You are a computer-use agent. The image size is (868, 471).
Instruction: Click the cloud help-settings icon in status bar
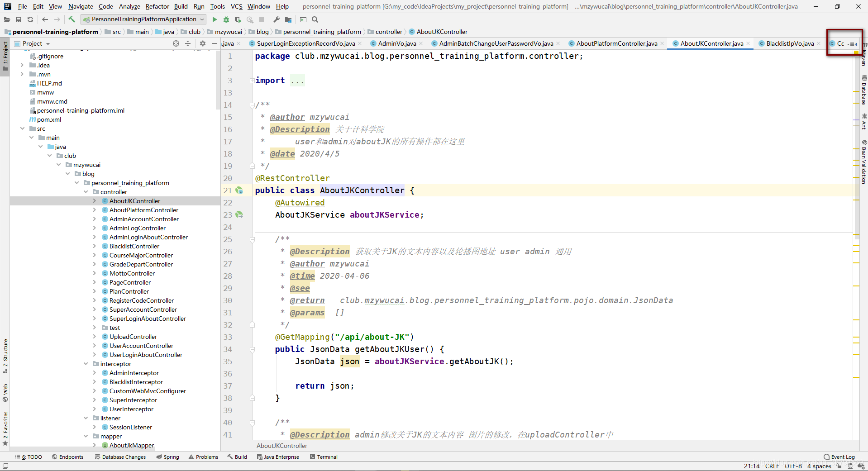[861, 466]
